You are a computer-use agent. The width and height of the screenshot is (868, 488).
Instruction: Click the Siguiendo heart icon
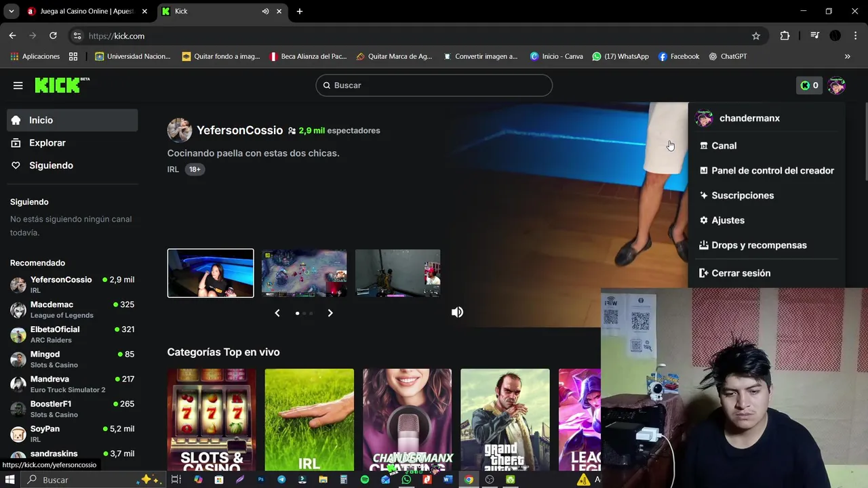(x=16, y=165)
